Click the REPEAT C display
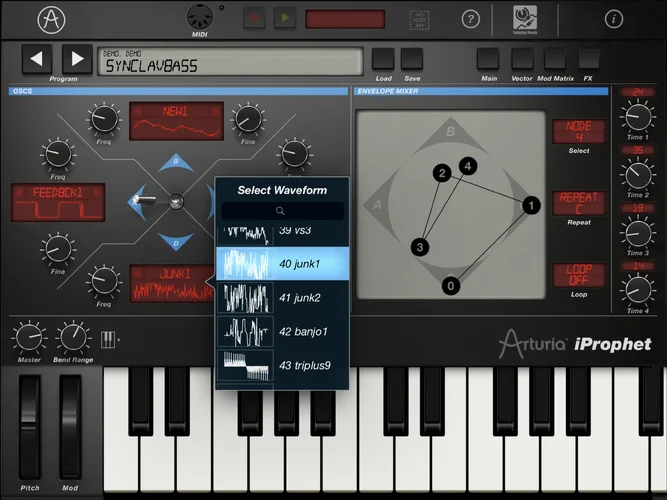Image resolution: width=667 pixels, height=500 pixels. point(579,203)
